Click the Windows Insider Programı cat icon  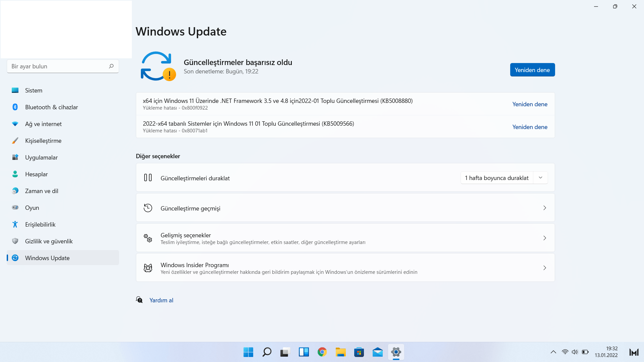tap(148, 268)
